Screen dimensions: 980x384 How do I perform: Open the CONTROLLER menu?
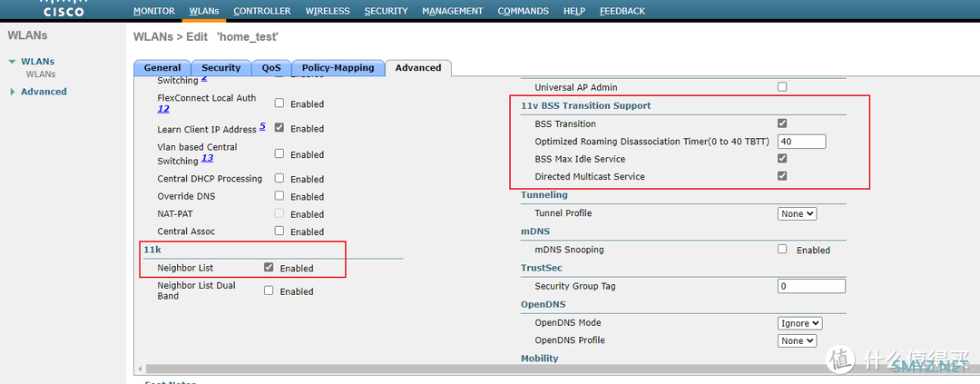point(262,11)
